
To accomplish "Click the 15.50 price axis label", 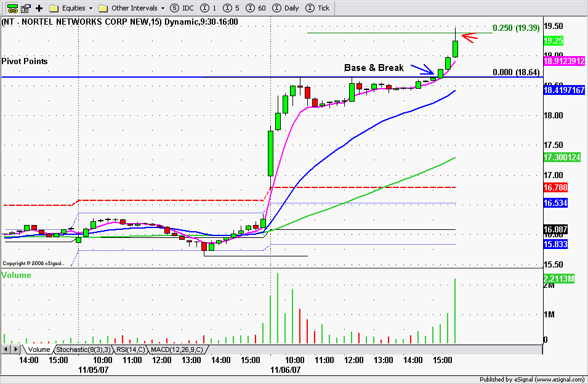I will pyautogui.click(x=554, y=264).
